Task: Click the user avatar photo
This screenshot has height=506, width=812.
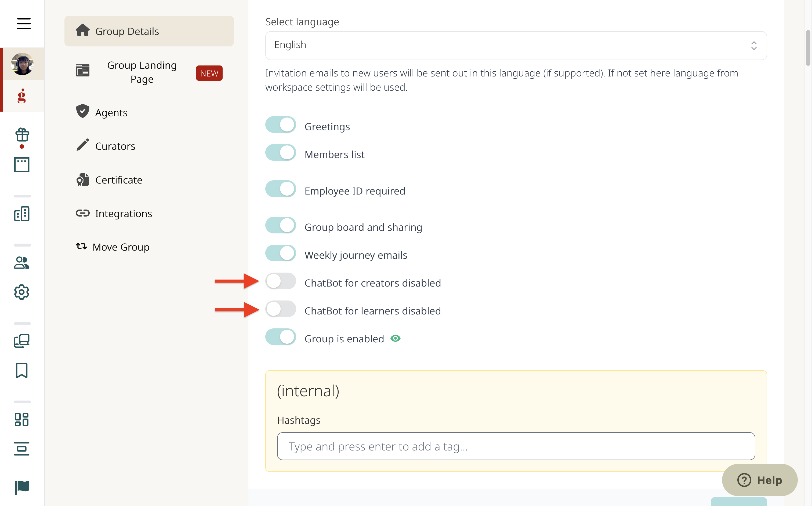Action: [x=23, y=64]
